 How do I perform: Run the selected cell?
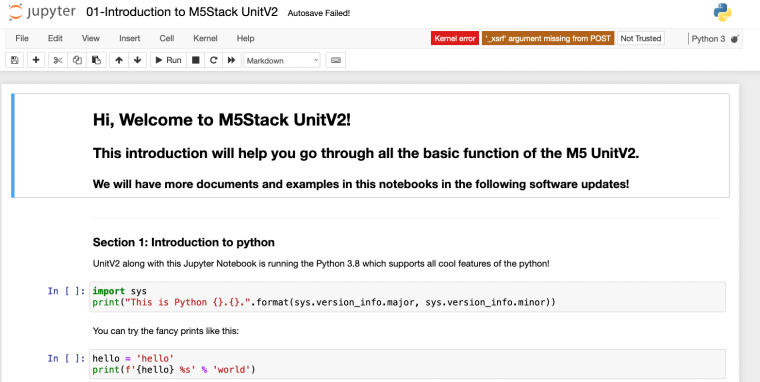[x=168, y=60]
